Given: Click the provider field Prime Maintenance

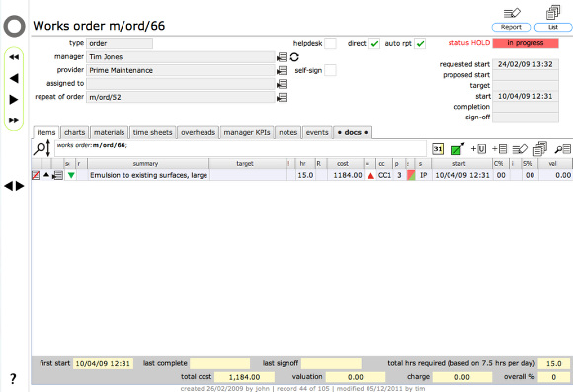Looking at the screenshot, I should (x=181, y=70).
